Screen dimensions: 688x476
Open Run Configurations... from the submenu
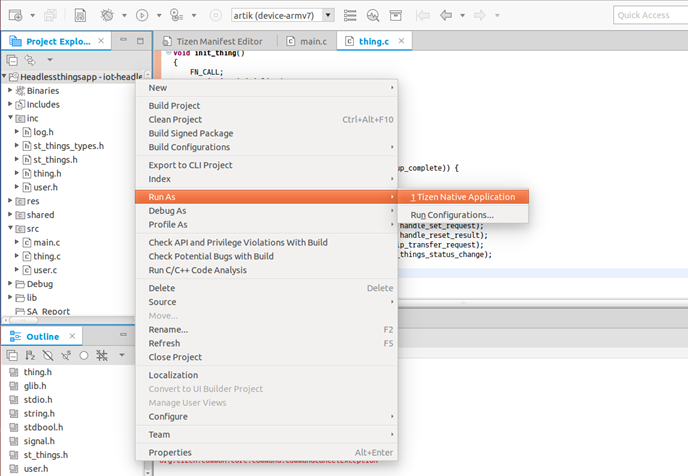tap(451, 215)
